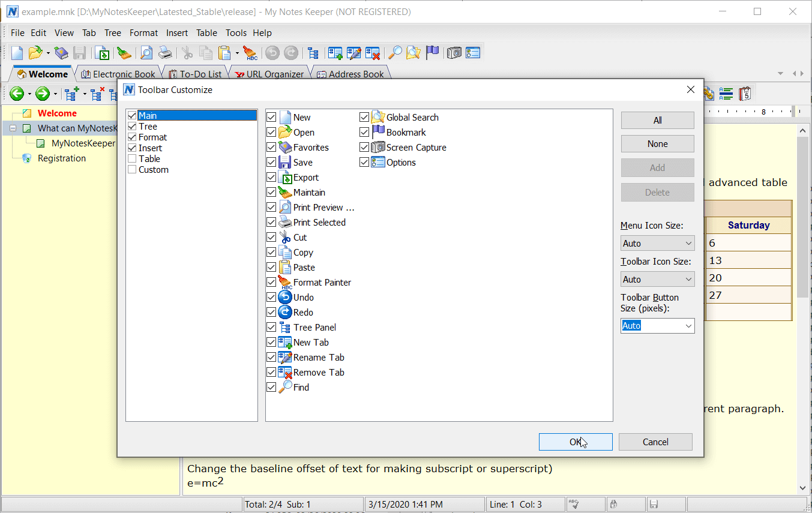This screenshot has height=513, width=812.
Task: Click the New Tab toolbar icon
Action: pyautogui.click(x=335, y=53)
